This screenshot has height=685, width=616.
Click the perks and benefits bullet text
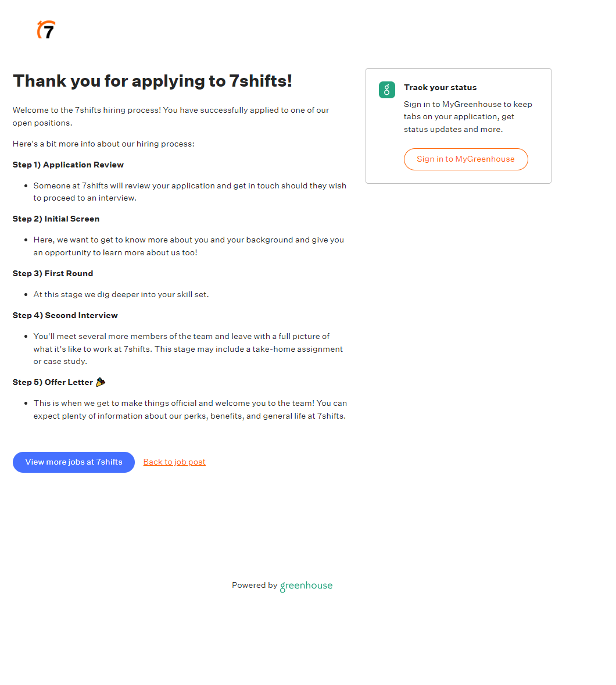pos(189,409)
